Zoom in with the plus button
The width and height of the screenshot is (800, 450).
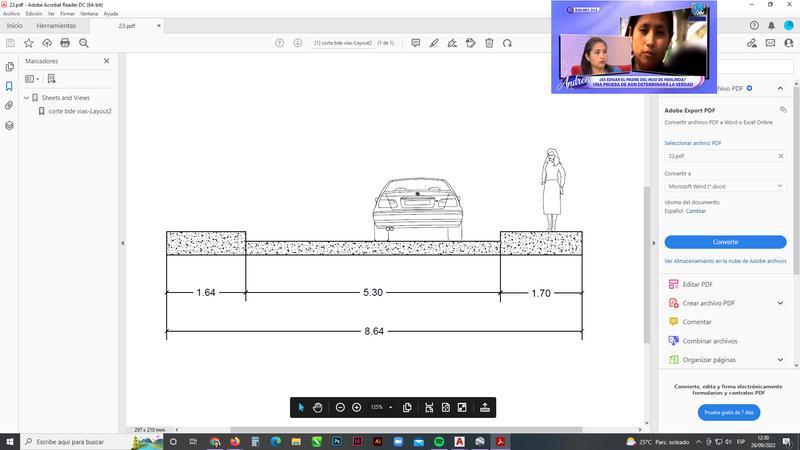coord(357,407)
